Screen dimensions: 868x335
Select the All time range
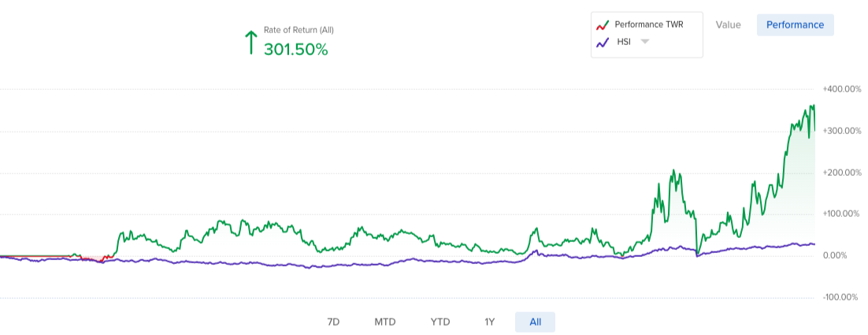tap(535, 322)
